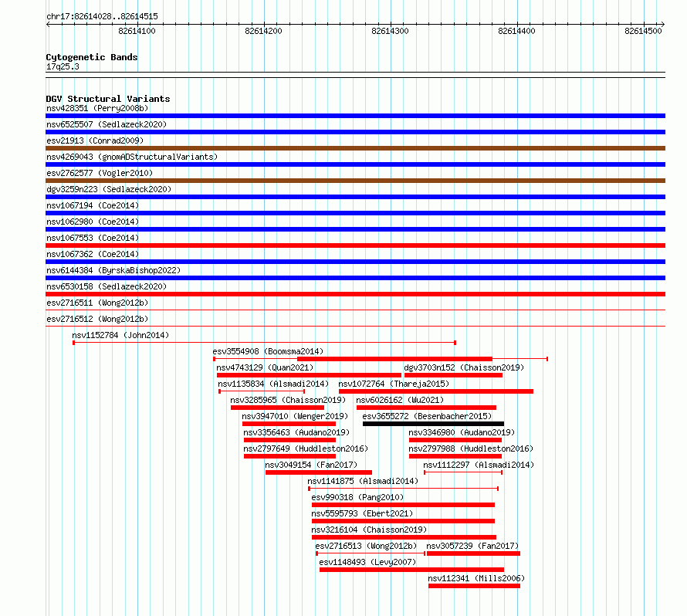Viewport: 687px width, 616px height.
Task: Select nsv1067194 (Coe2014) label
Action: pos(93,205)
